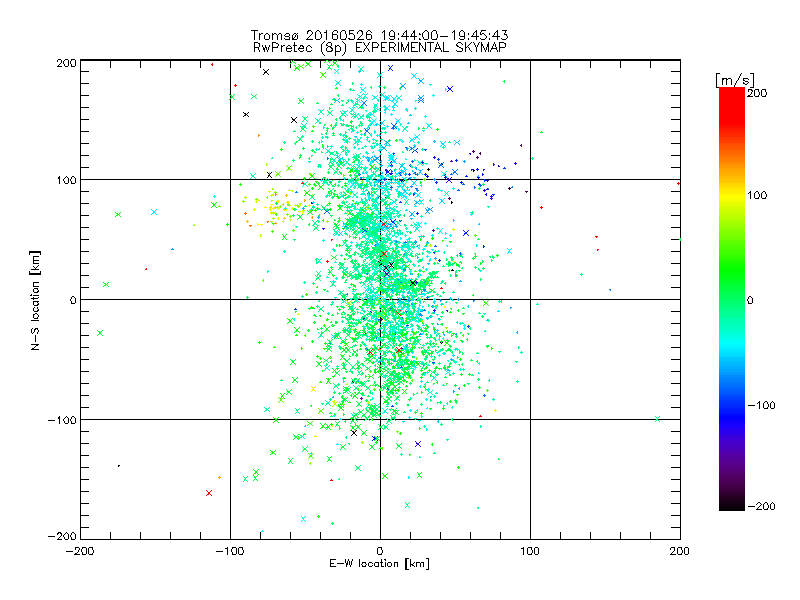
Task: Click the colorbar label -100
Action: pos(761,406)
